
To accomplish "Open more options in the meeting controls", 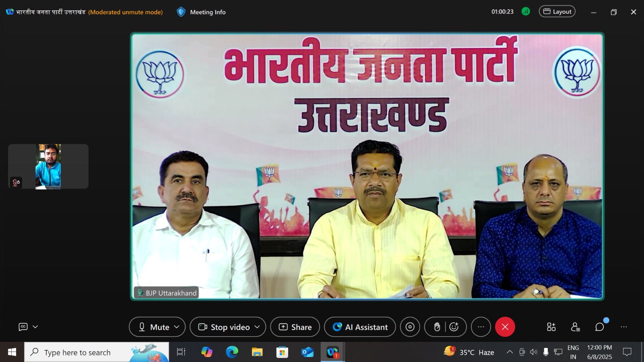I will 481,327.
